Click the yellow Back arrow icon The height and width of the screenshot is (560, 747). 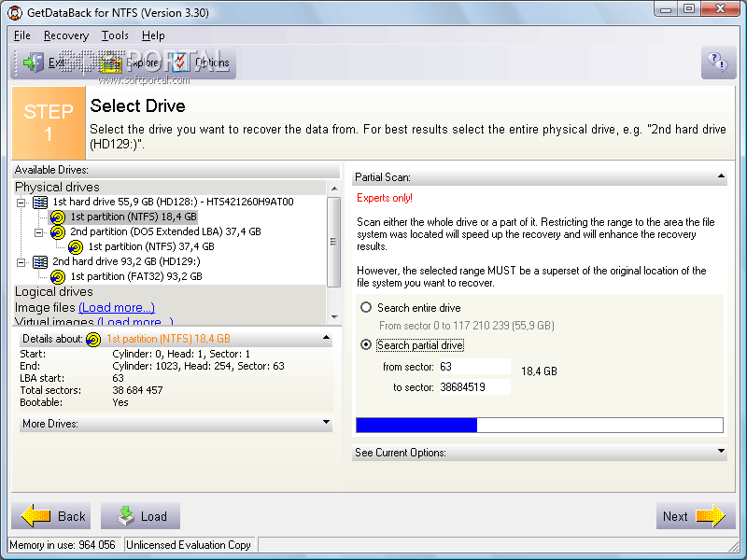point(35,516)
